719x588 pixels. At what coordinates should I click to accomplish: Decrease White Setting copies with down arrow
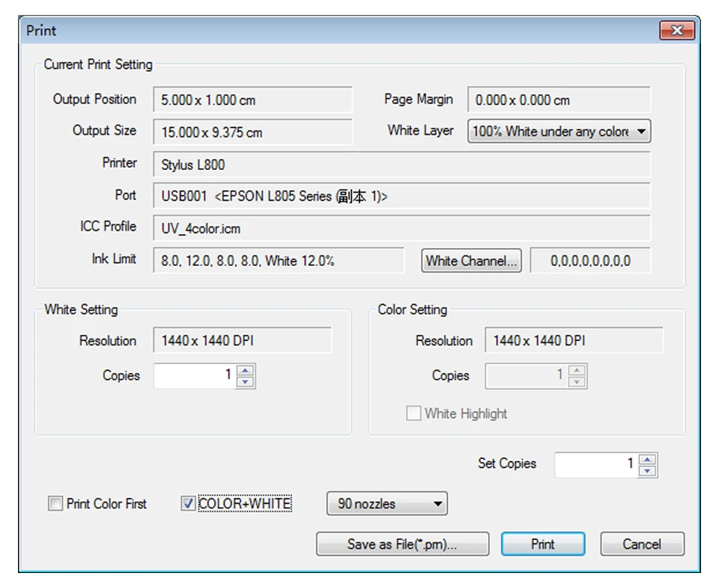pos(246,382)
